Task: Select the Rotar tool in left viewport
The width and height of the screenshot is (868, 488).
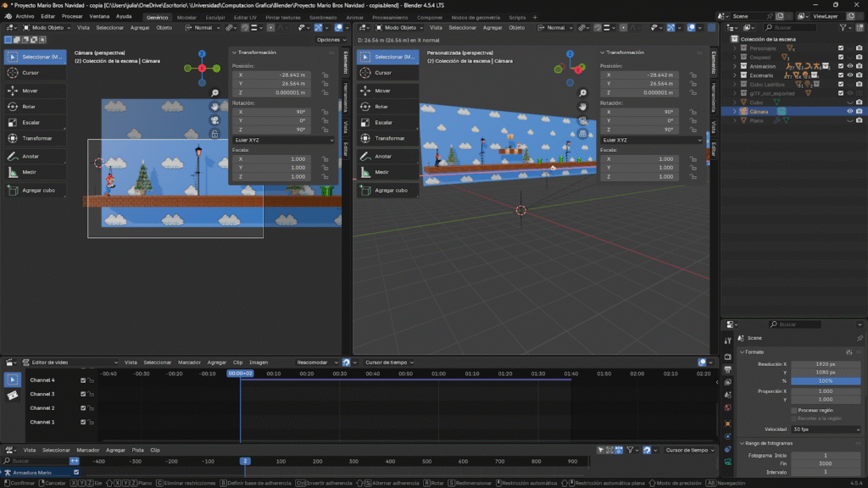Action: coord(34,107)
